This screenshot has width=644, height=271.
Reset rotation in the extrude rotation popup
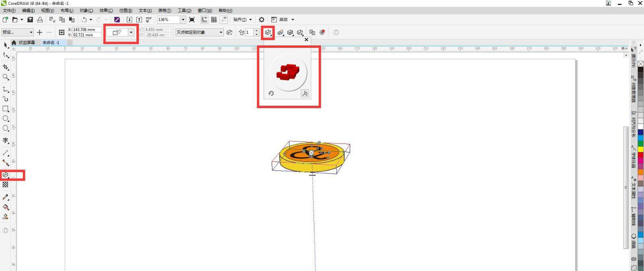271,93
